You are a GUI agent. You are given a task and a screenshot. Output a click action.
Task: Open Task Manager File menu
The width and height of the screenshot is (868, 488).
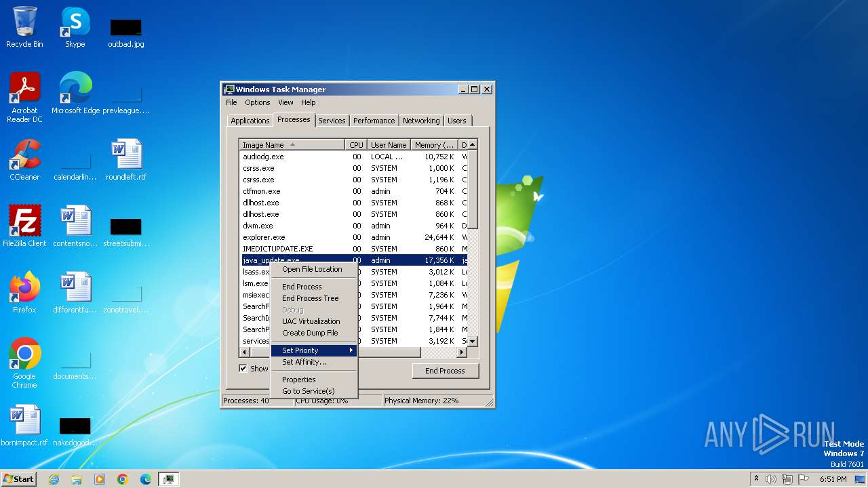pos(231,102)
